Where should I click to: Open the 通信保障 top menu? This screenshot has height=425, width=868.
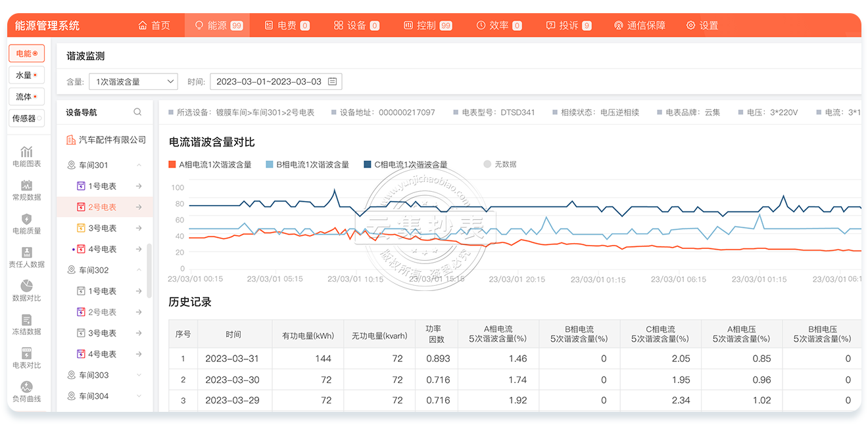point(639,26)
